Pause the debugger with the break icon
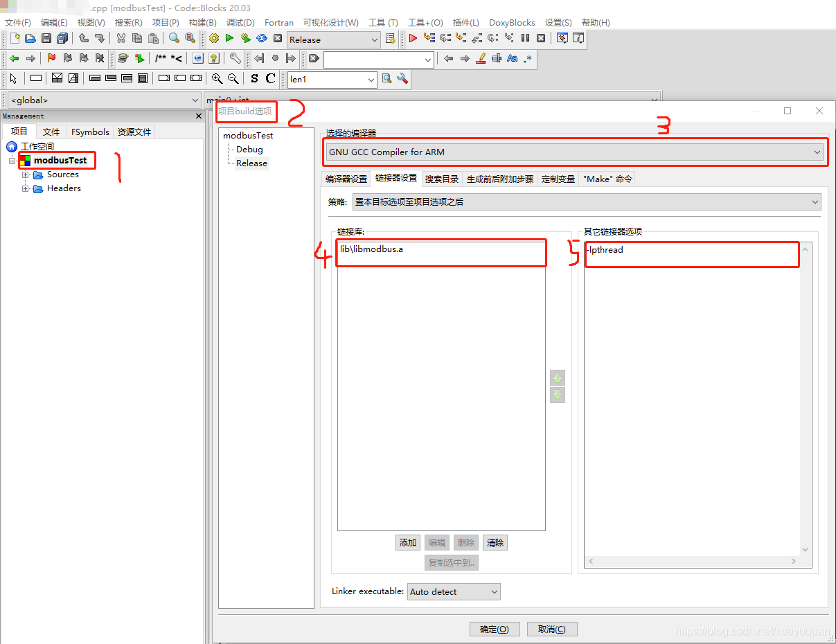 (x=525, y=39)
